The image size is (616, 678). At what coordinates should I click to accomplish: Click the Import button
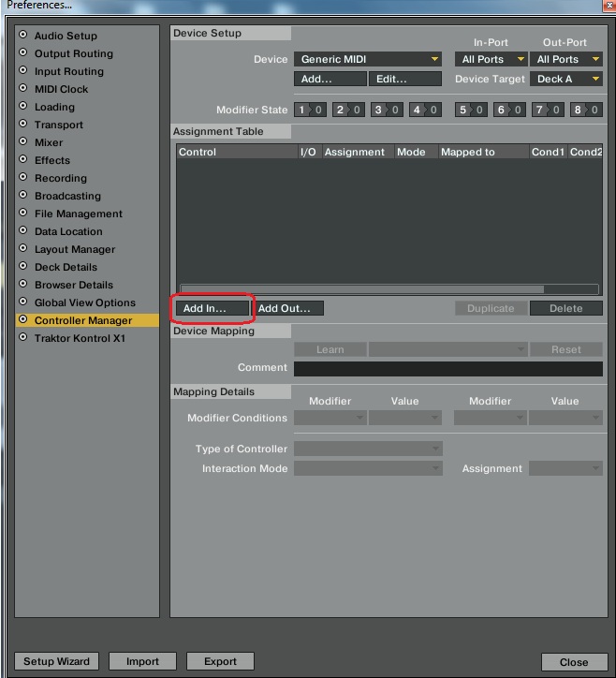point(142,661)
